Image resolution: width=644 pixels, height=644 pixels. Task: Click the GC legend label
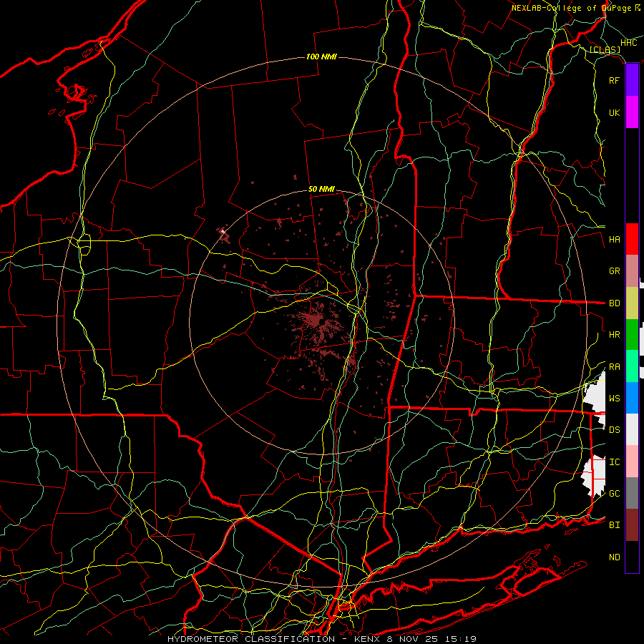(614, 493)
